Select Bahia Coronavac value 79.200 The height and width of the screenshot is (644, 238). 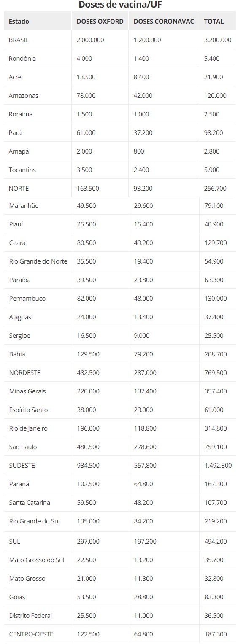click(143, 354)
